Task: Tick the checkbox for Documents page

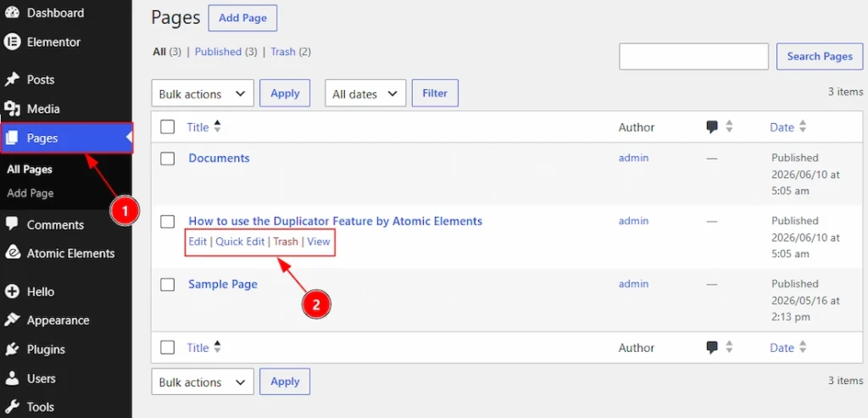Action: pyautogui.click(x=167, y=159)
